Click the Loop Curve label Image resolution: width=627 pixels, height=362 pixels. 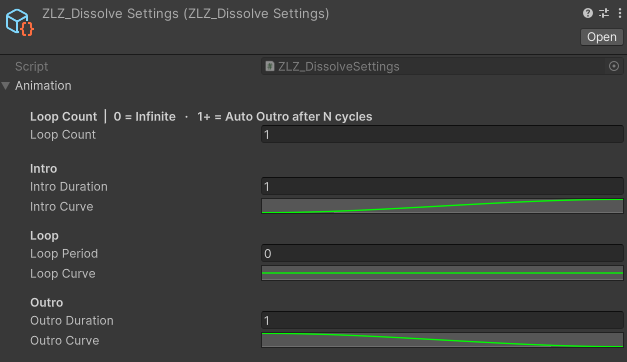coord(63,274)
